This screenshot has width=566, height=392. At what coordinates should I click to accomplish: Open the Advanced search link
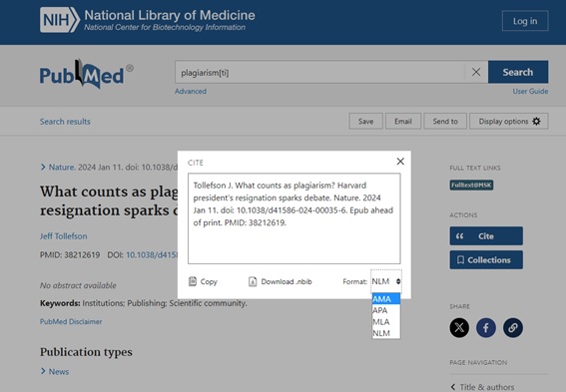point(191,91)
